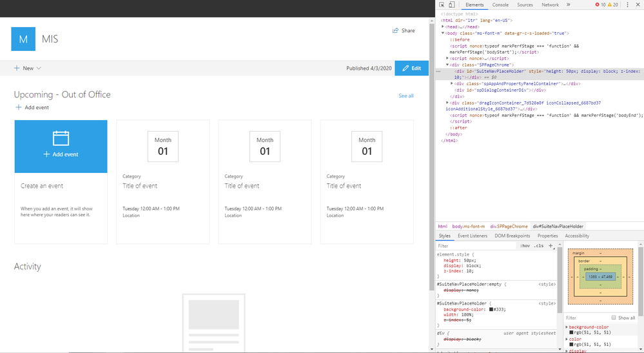The image size is (644, 353).
Task: Click the box model content dimensions
Action: pos(600,277)
